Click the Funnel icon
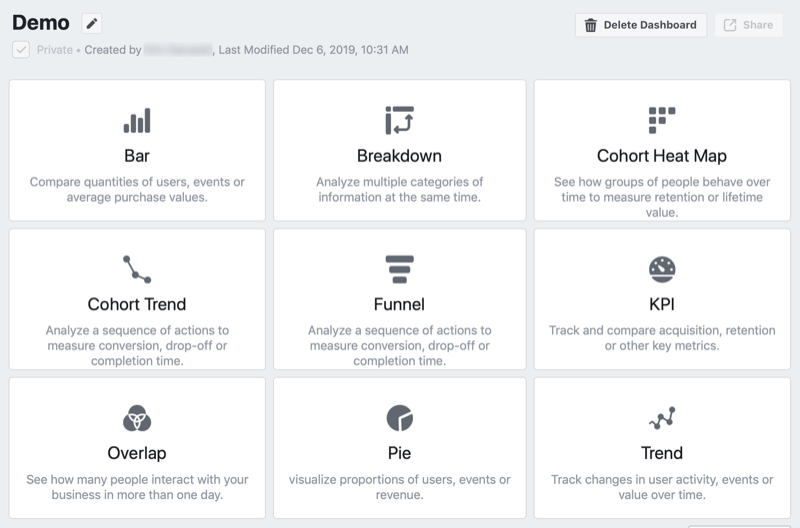 click(399, 269)
